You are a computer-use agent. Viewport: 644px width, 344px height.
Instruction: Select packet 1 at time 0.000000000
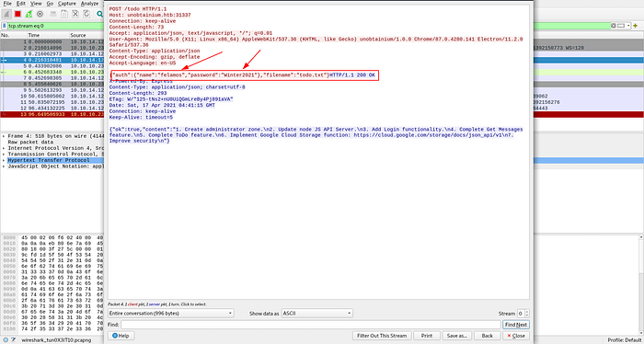click(52, 42)
